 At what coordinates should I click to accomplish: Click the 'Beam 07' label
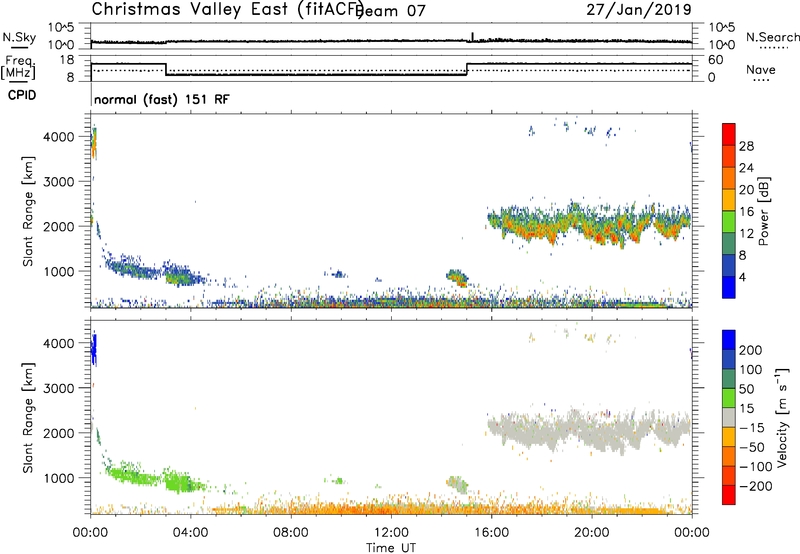(390, 11)
